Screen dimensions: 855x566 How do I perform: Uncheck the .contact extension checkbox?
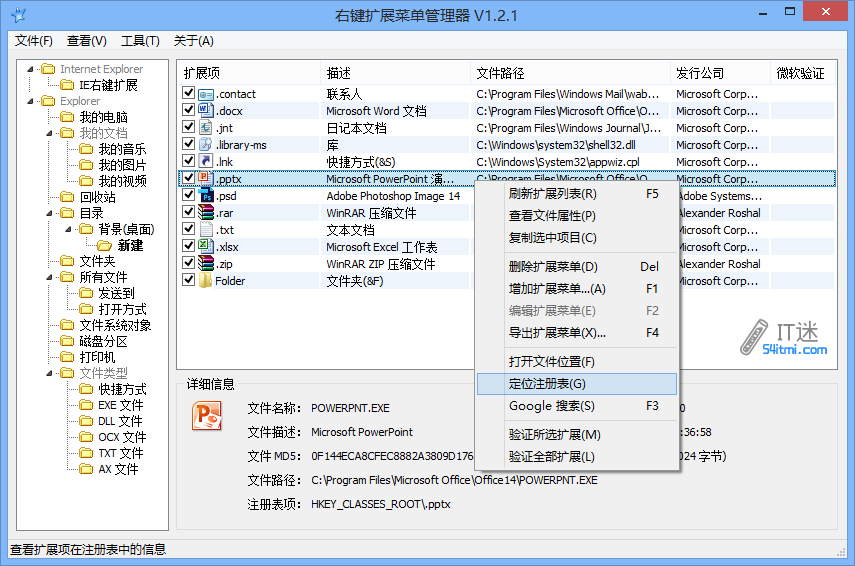click(189, 93)
